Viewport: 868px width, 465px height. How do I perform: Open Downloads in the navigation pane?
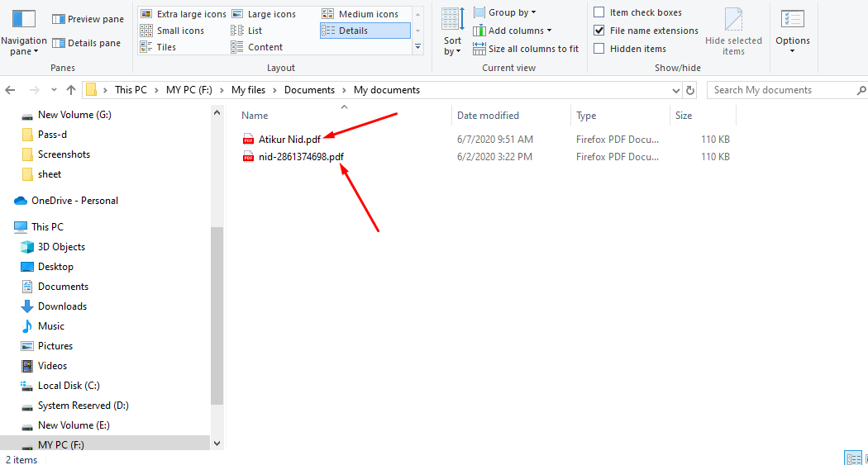tap(62, 306)
